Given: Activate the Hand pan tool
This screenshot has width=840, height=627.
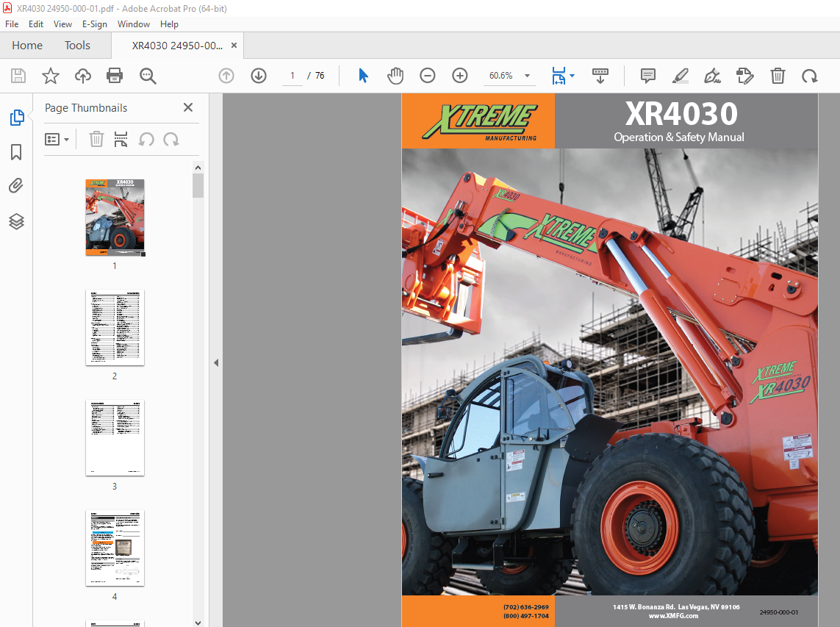Looking at the screenshot, I should 395,76.
